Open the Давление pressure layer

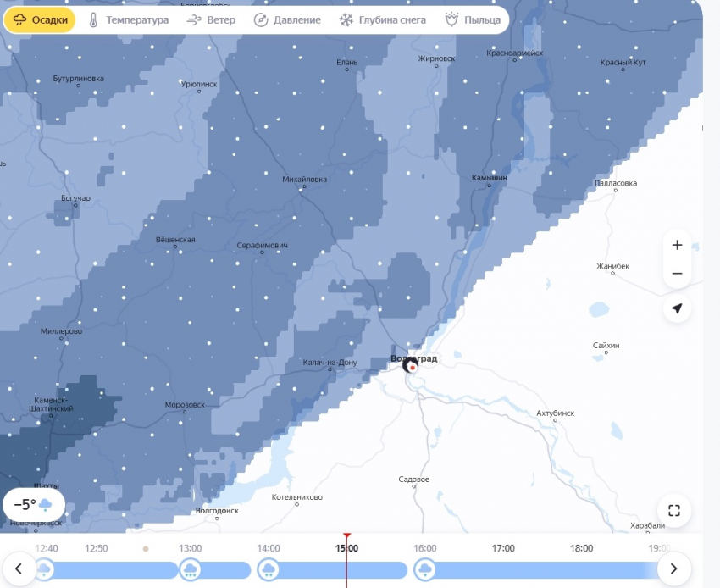pyautogui.click(x=287, y=20)
